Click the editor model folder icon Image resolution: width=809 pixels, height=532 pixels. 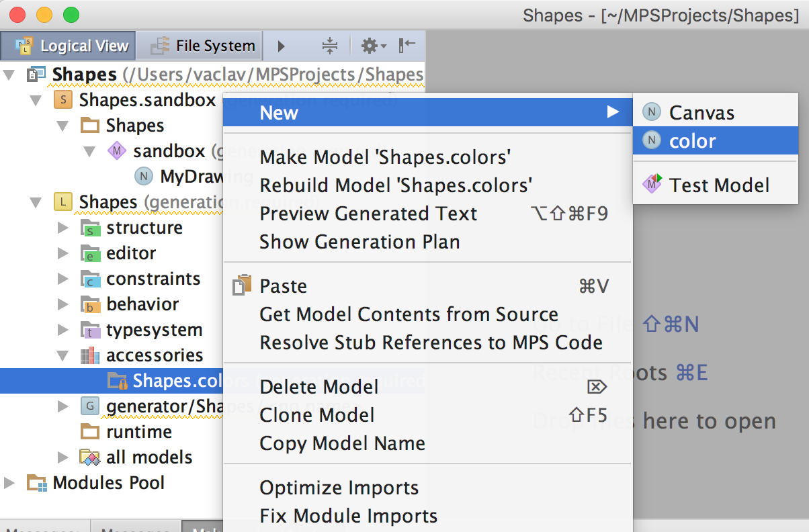(89, 253)
